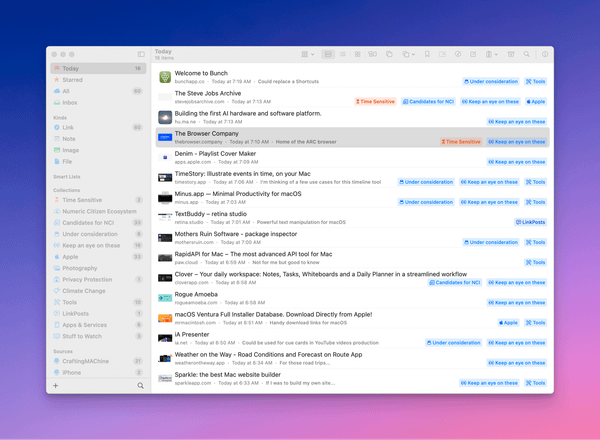The width and height of the screenshot is (600, 440).
Task: Select All items in the sidebar
Action: tap(98, 91)
